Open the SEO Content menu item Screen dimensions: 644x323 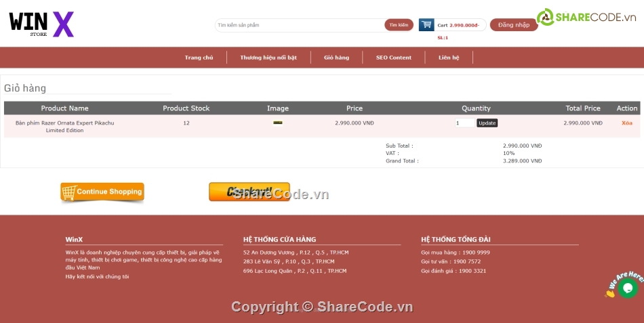coord(393,58)
